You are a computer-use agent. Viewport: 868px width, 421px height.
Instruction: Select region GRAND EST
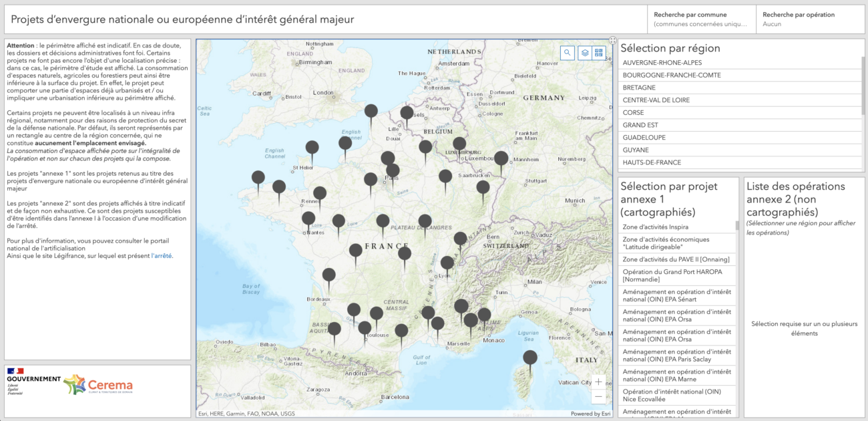pyautogui.click(x=740, y=125)
